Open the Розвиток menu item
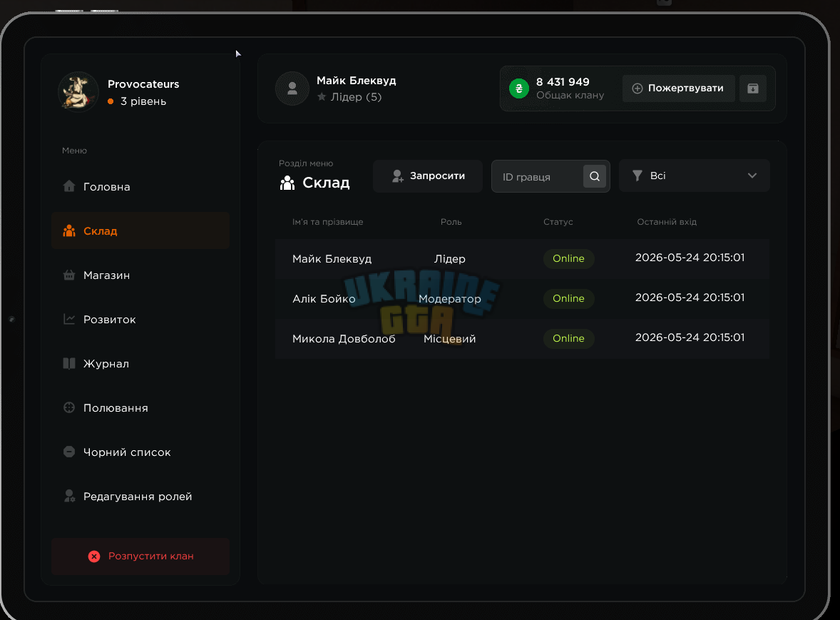The height and width of the screenshot is (620, 840). click(140, 320)
